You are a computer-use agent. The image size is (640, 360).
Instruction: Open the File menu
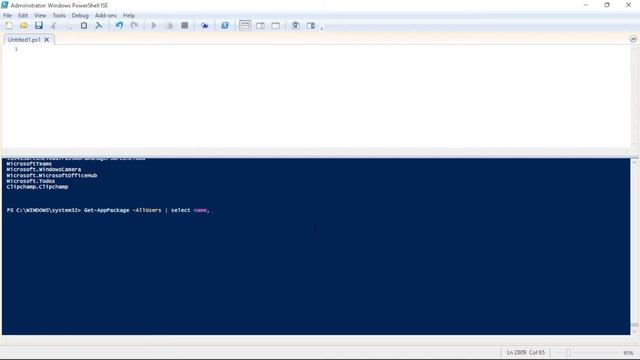(7, 16)
